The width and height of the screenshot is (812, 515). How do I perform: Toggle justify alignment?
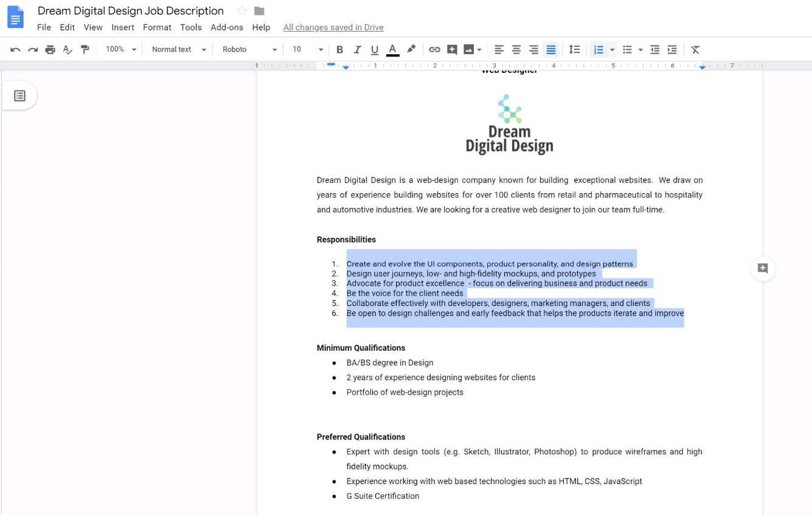coord(551,49)
